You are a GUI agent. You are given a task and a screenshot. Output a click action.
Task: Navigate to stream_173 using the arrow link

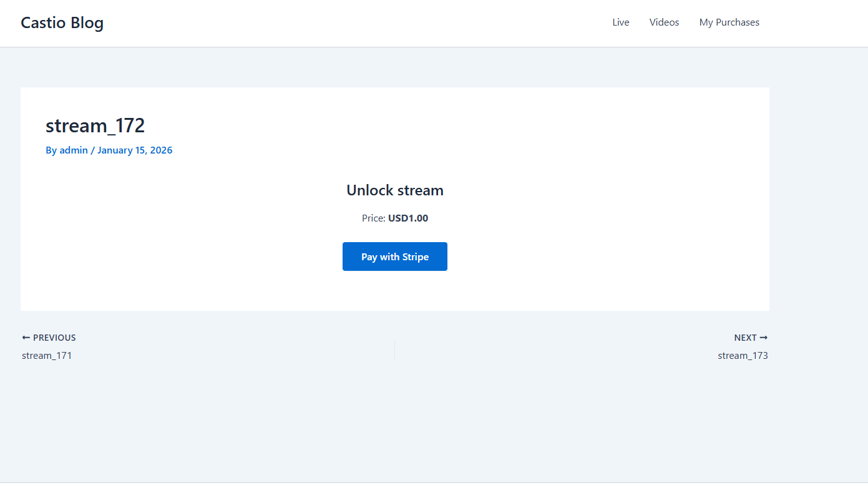pos(764,337)
